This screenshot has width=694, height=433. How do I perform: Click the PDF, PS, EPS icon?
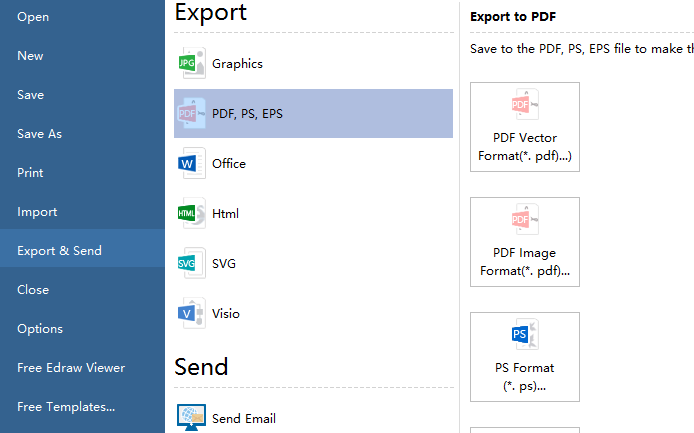point(190,113)
